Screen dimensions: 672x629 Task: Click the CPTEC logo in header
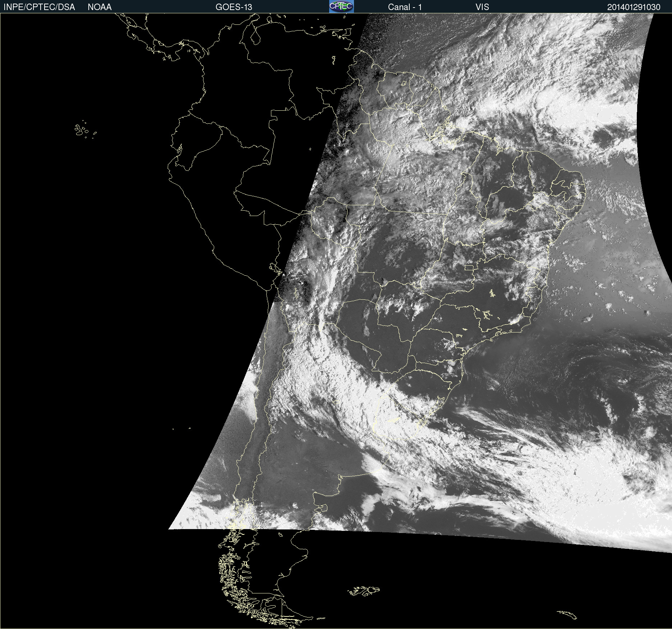[341, 6]
